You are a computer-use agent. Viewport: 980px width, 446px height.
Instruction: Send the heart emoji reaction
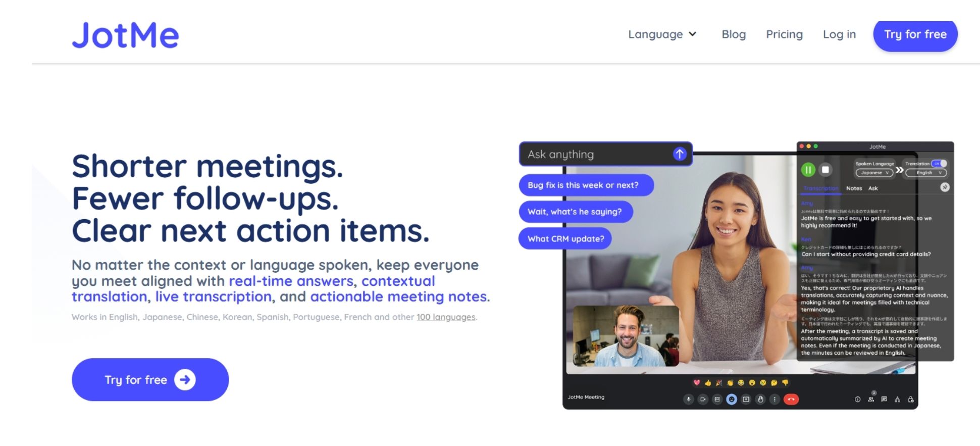(x=697, y=382)
